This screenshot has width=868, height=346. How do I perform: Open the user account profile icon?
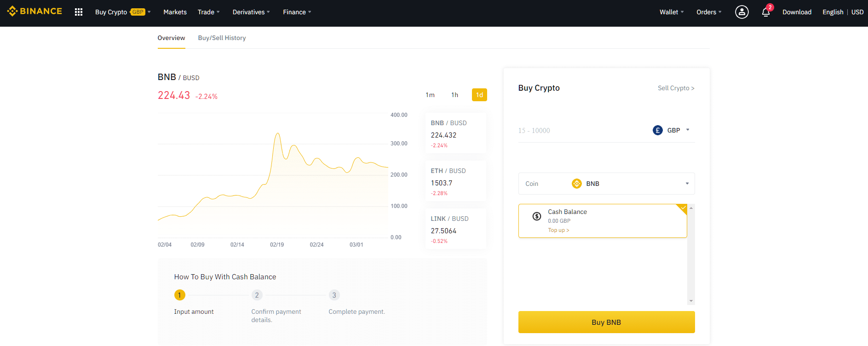(x=742, y=12)
